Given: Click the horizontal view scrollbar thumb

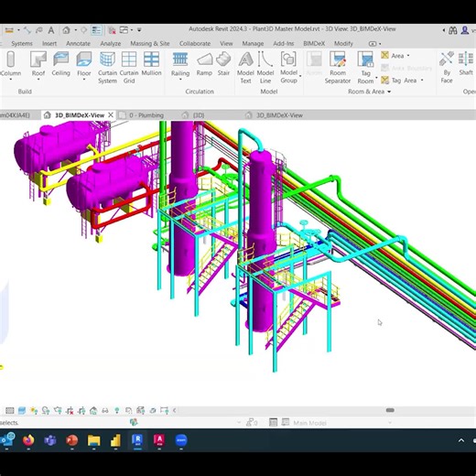Looking at the screenshot, I should point(390,410).
